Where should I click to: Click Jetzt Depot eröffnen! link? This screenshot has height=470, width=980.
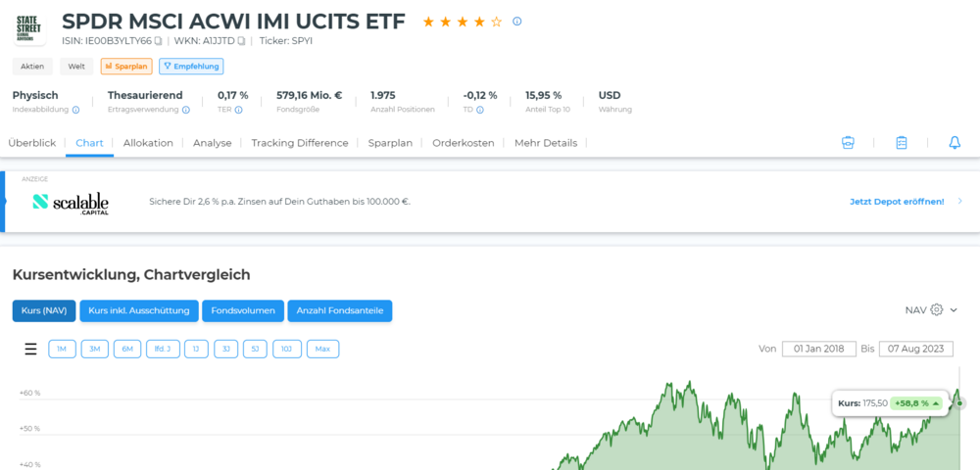897,202
